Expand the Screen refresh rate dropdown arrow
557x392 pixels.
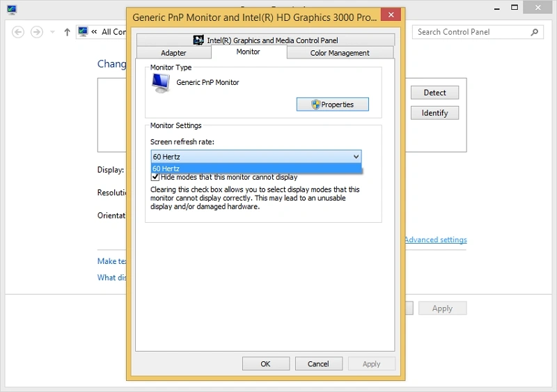pos(356,157)
